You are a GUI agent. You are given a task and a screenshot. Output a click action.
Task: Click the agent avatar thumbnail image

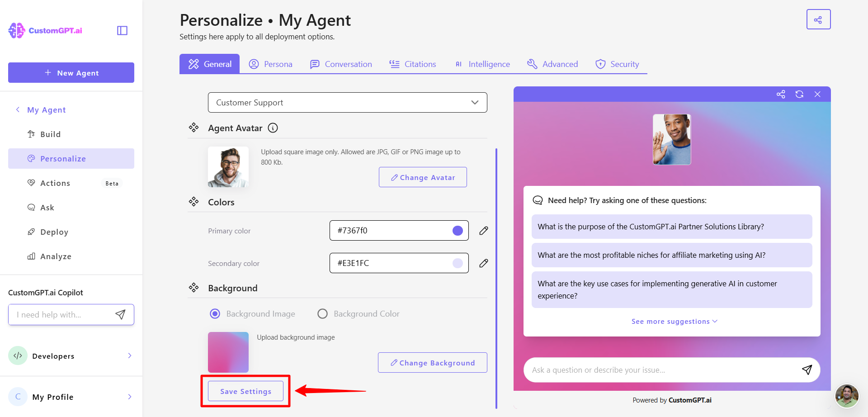(228, 167)
